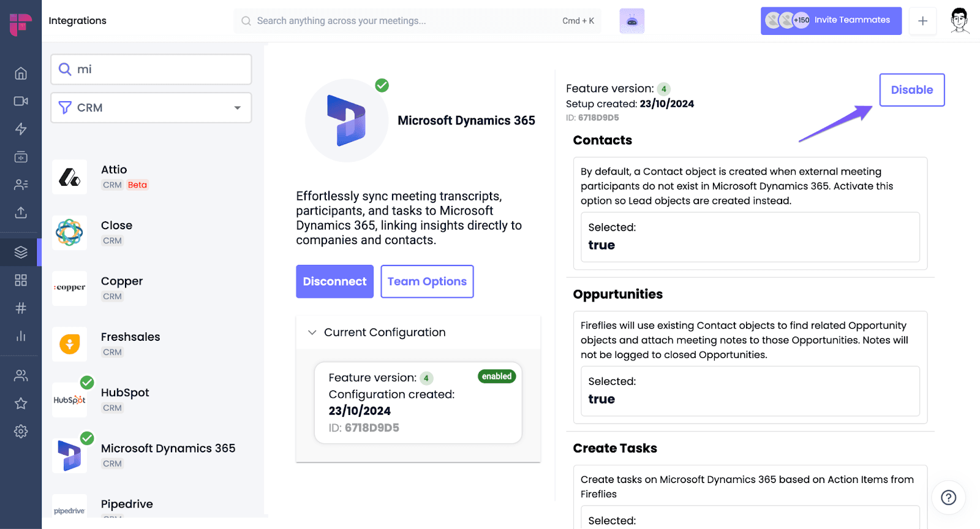This screenshot has height=529, width=980.
Task: Click the upload icon in sidebar
Action: 21,213
